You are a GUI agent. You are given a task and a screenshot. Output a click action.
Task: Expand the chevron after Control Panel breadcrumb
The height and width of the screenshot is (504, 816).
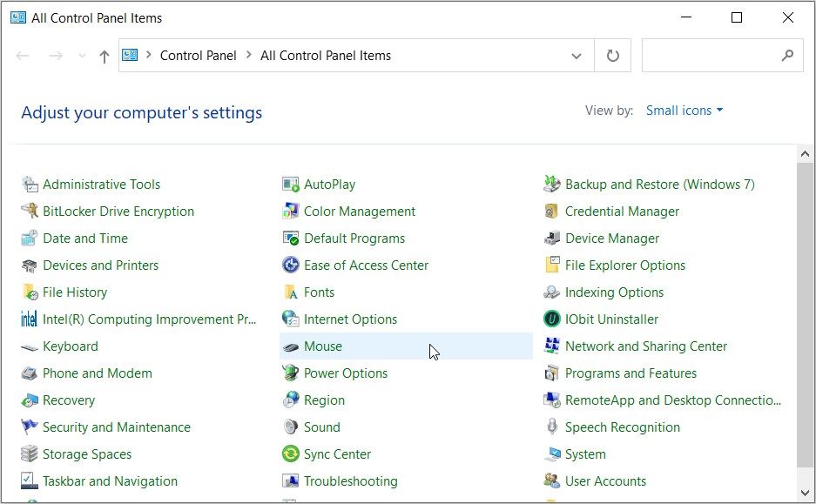[249, 55]
